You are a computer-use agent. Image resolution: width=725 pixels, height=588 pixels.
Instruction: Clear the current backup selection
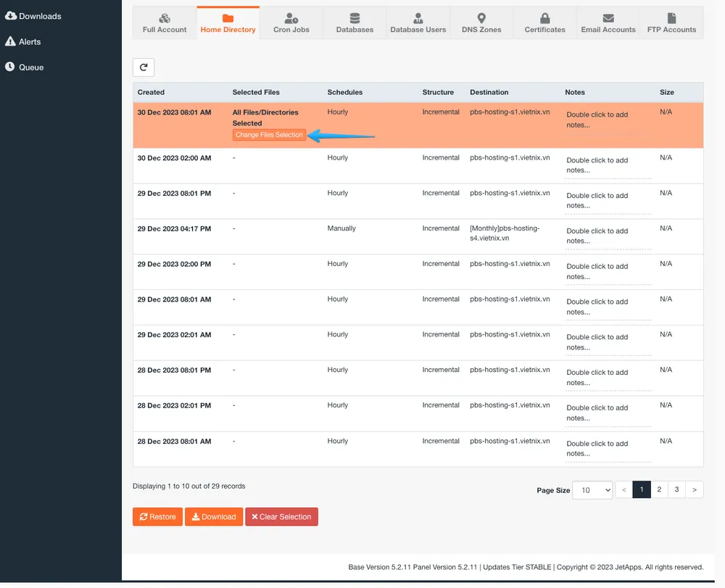click(x=281, y=516)
